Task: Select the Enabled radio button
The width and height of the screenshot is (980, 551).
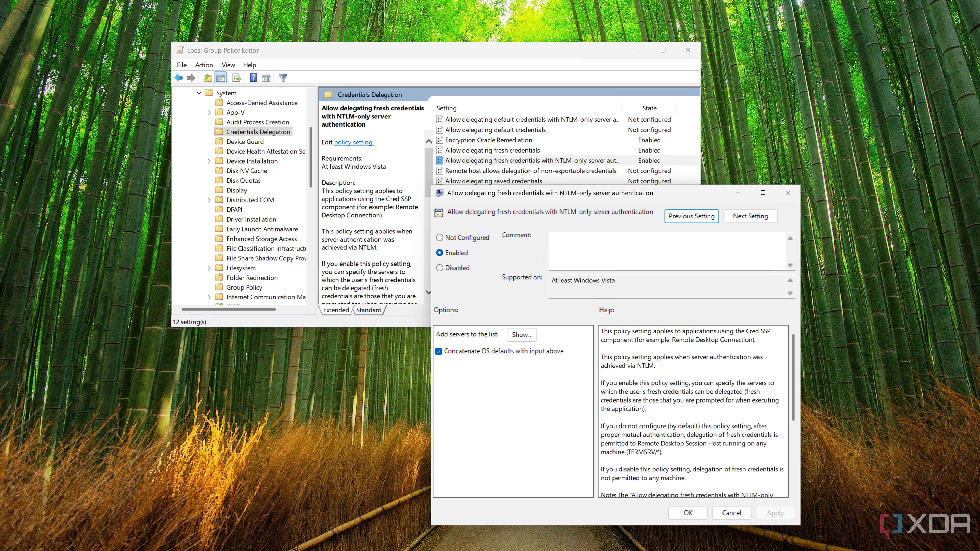Action: click(x=439, y=253)
